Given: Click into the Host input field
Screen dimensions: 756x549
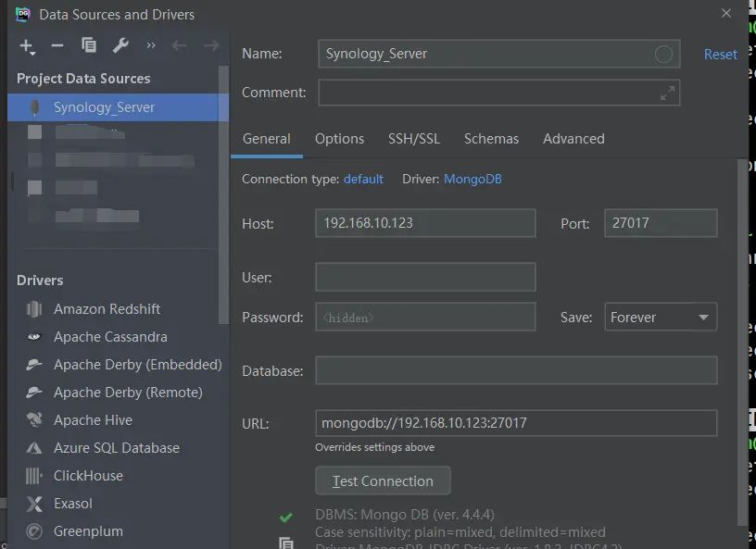Looking at the screenshot, I should pyautogui.click(x=425, y=223).
